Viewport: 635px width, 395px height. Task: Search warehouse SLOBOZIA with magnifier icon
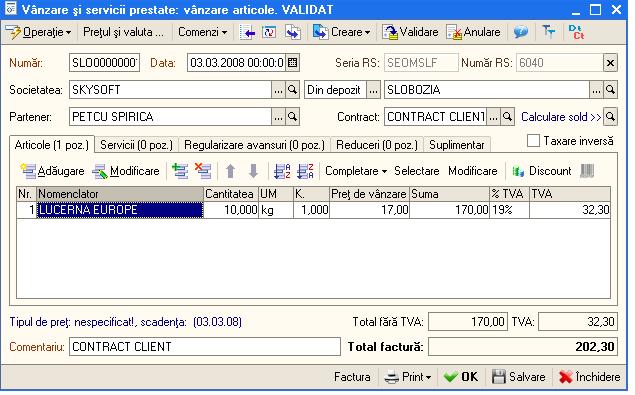coord(610,90)
